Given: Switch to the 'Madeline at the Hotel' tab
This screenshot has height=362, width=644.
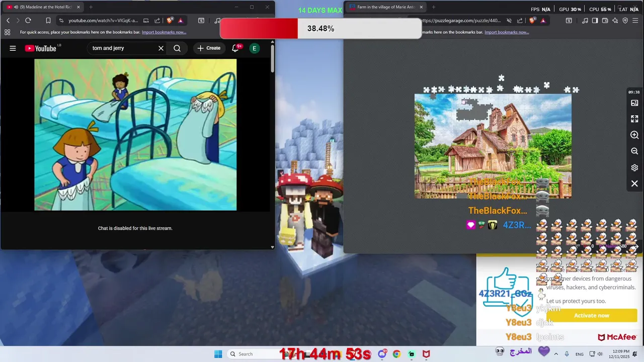Looking at the screenshot, I should [x=43, y=7].
